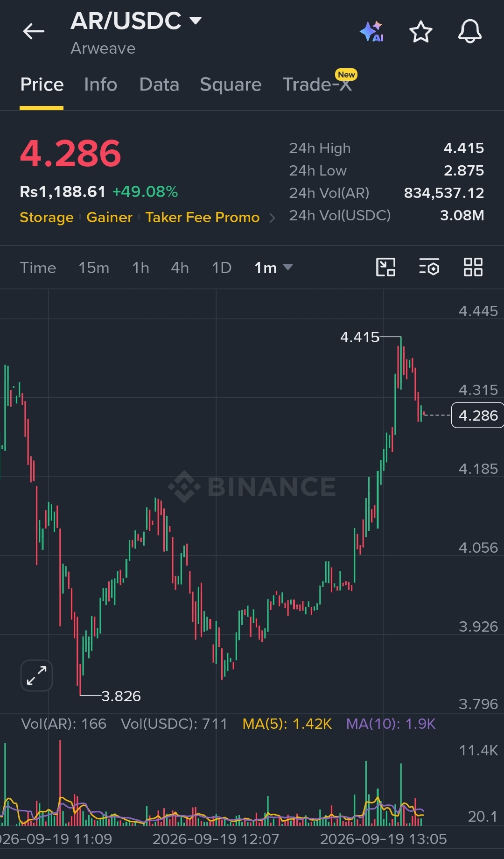Viewport: 504px width, 859px height.
Task: Expand tags chevron after Taker Fee Promo
Action: click(x=272, y=218)
